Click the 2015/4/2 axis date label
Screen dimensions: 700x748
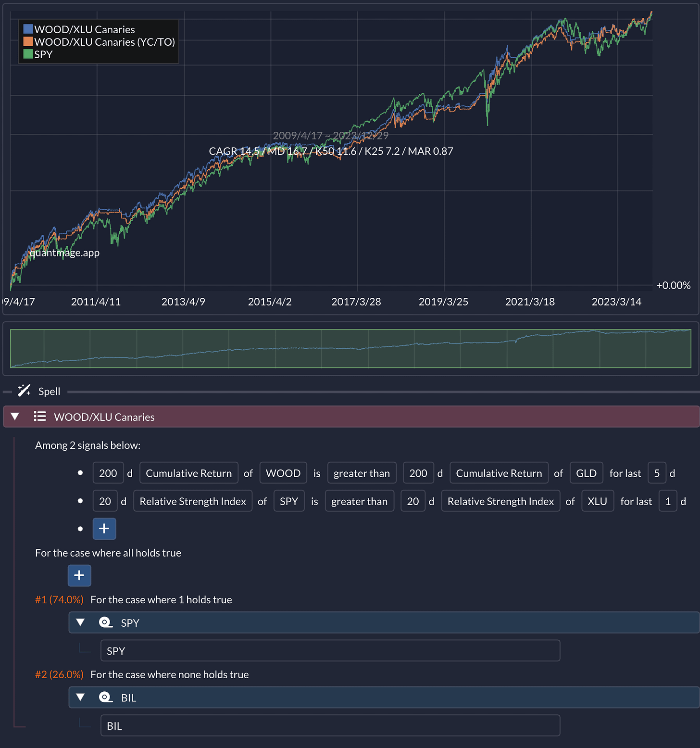pos(270,302)
